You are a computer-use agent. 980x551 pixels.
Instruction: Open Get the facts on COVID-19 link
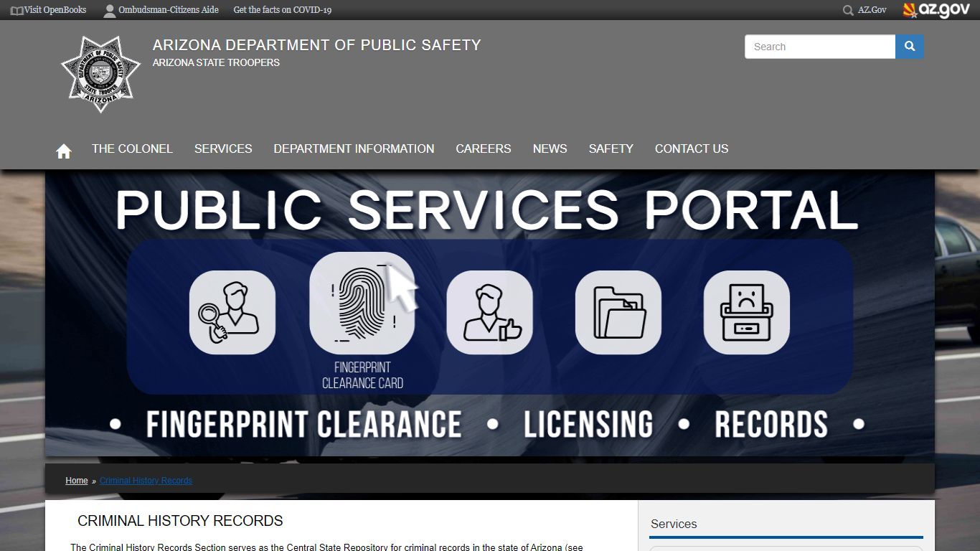[283, 10]
